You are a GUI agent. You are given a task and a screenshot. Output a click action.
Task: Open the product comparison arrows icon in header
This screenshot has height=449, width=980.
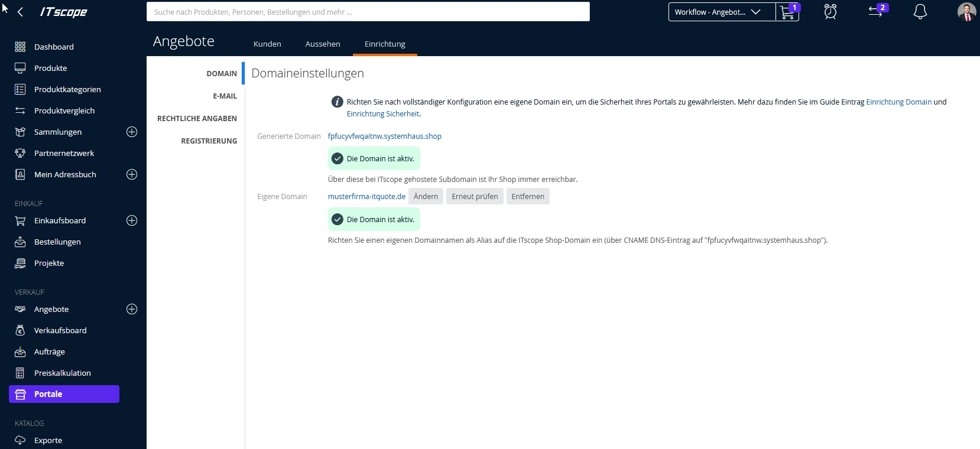point(875,12)
